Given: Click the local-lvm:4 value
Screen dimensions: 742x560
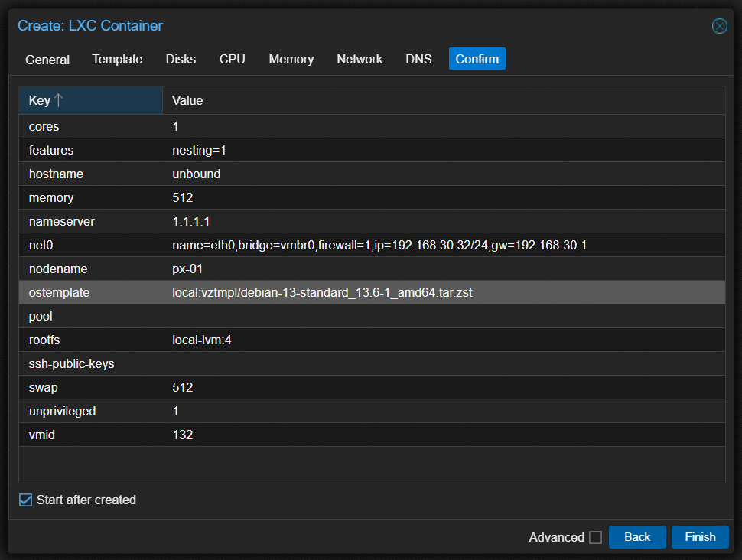Looking at the screenshot, I should [202, 340].
